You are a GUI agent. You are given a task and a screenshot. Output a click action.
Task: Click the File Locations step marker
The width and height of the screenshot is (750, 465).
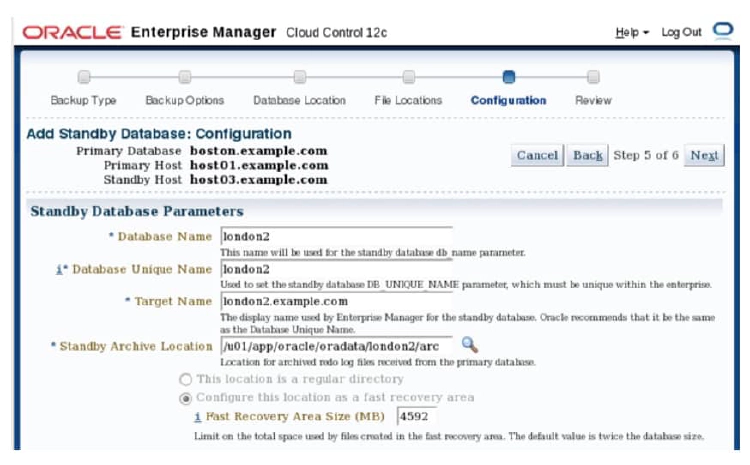(x=408, y=77)
